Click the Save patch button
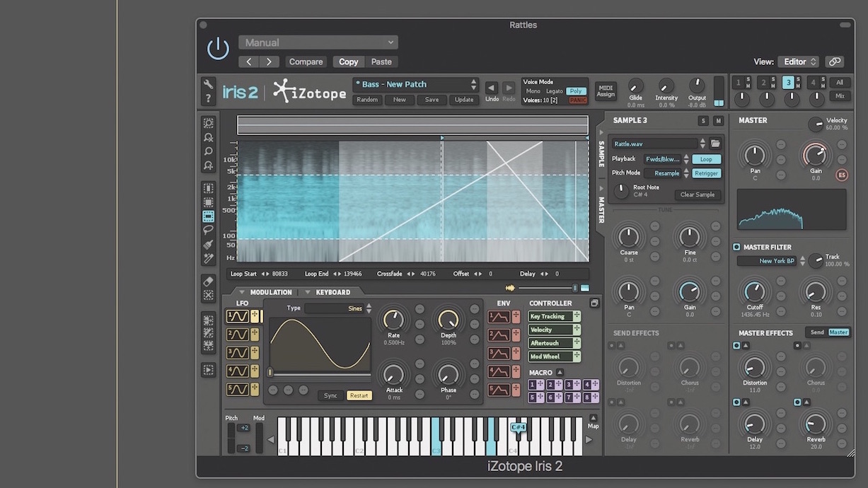Viewport: 868px width, 488px height. tap(432, 100)
